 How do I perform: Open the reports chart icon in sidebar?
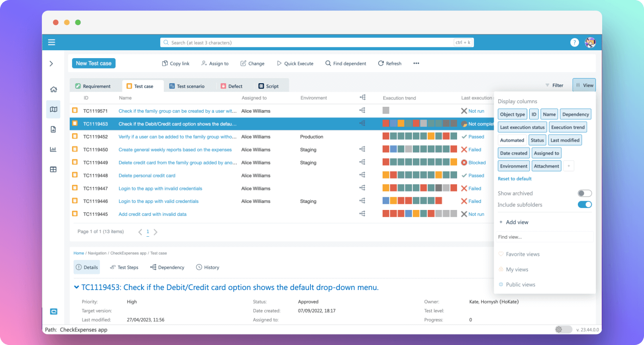(53, 149)
